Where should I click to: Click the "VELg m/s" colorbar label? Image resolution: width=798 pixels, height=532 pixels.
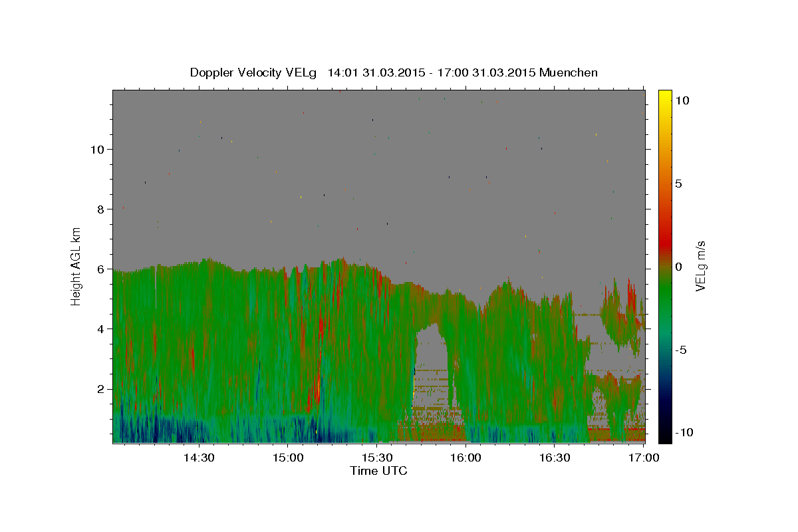pyautogui.click(x=700, y=267)
